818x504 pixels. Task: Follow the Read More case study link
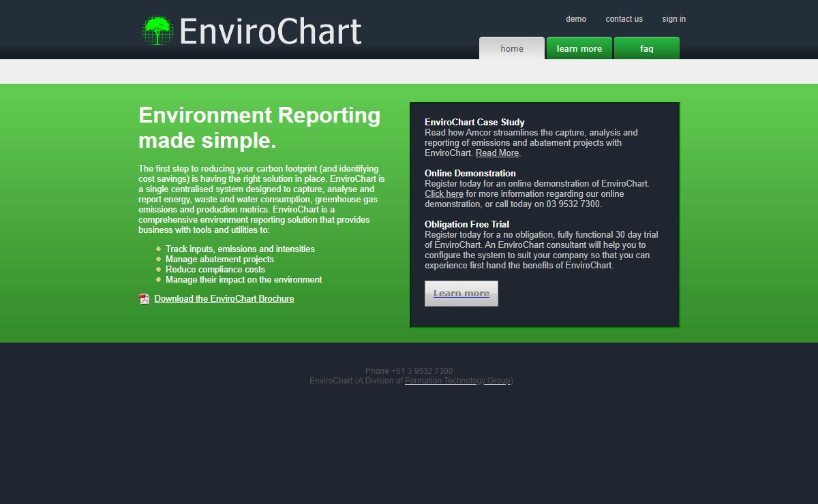pyautogui.click(x=497, y=153)
